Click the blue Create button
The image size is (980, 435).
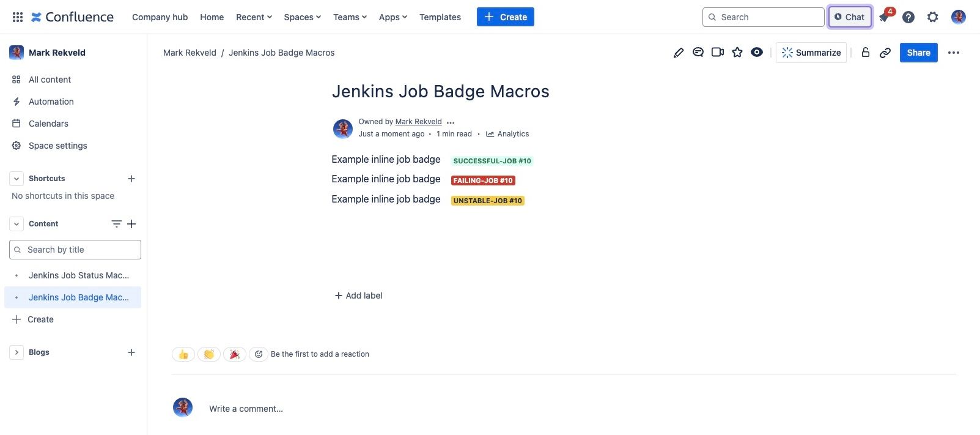pyautogui.click(x=506, y=17)
